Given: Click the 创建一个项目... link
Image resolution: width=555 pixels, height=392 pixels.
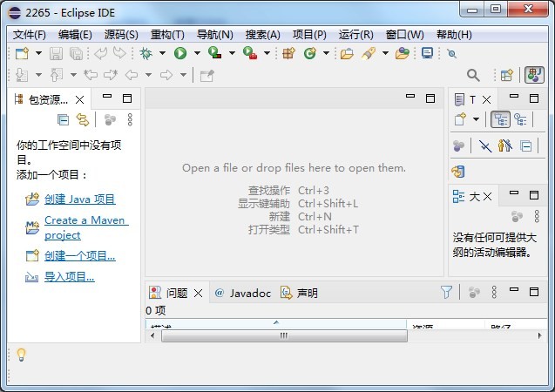Looking at the screenshot, I should point(80,256).
